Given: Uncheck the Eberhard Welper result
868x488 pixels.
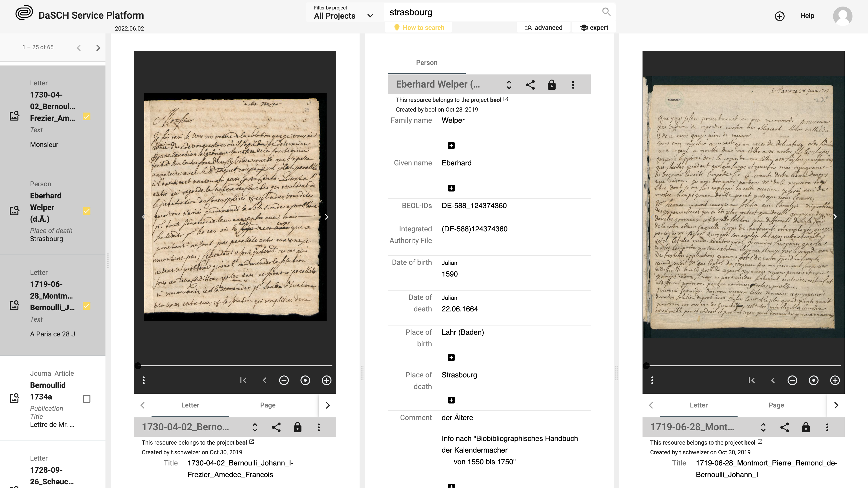Looking at the screenshot, I should click(87, 211).
